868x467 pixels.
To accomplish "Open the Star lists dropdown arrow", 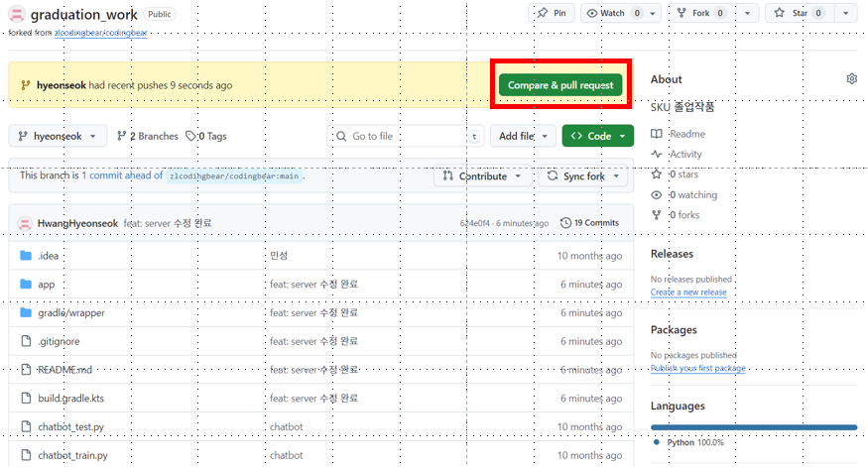I will coord(846,13).
